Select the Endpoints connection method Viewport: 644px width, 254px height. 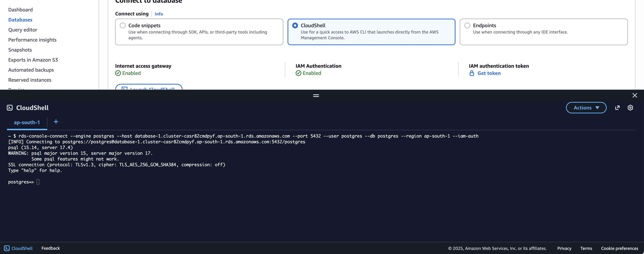point(467,25)
